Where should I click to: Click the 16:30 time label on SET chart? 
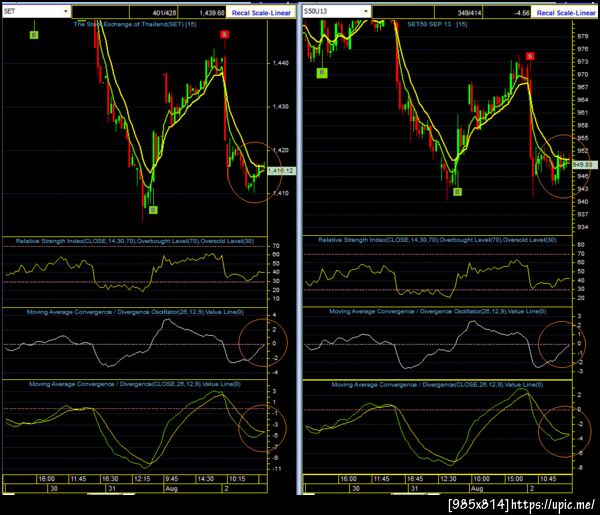coord(110,479)
